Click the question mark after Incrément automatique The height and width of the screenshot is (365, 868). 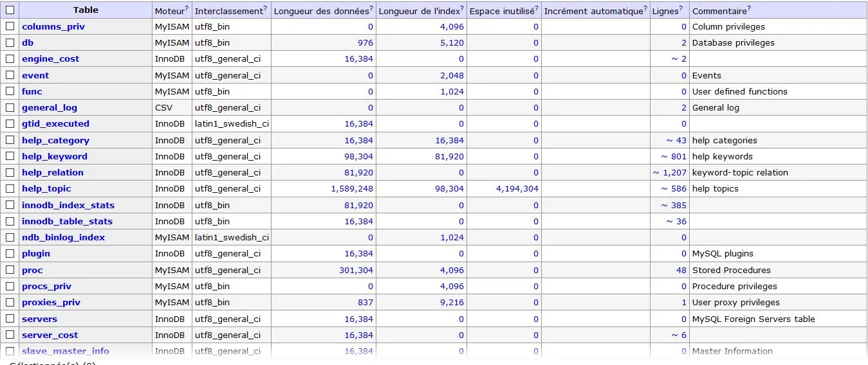[x=646, y=8]
